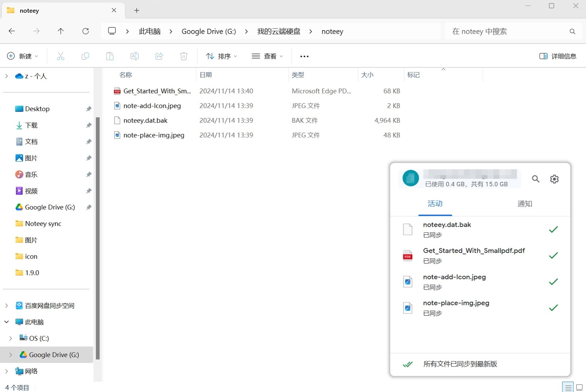Sort by the 日期 column header

[x=206, y=75]
